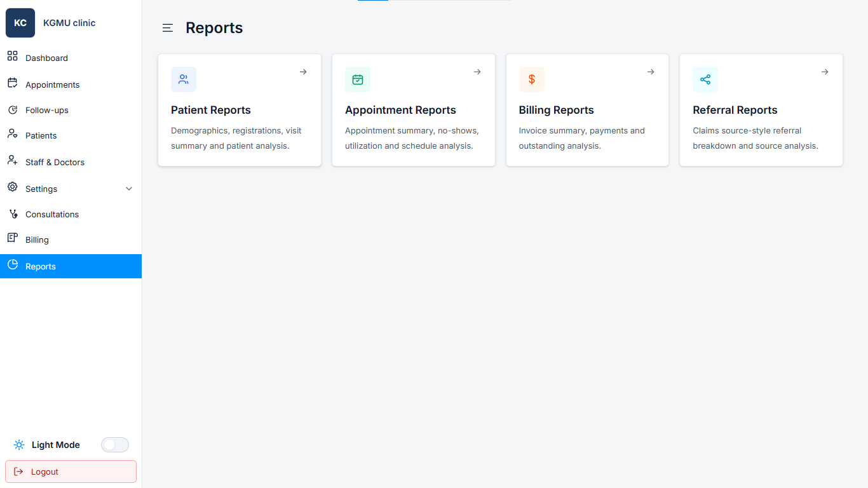Click the Follow-ups clock icon

tap(12, 110)
